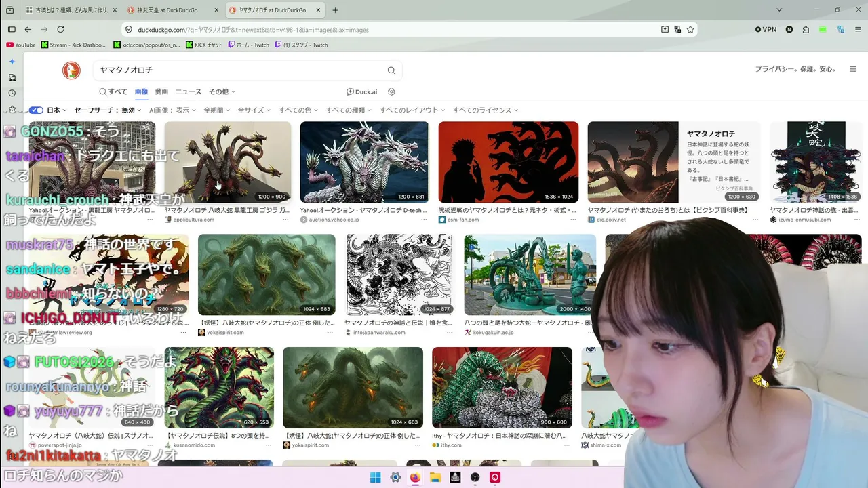Open the ithy.com green serpent image
This screenshot has width=868, height=488.
tap(502, 388)
